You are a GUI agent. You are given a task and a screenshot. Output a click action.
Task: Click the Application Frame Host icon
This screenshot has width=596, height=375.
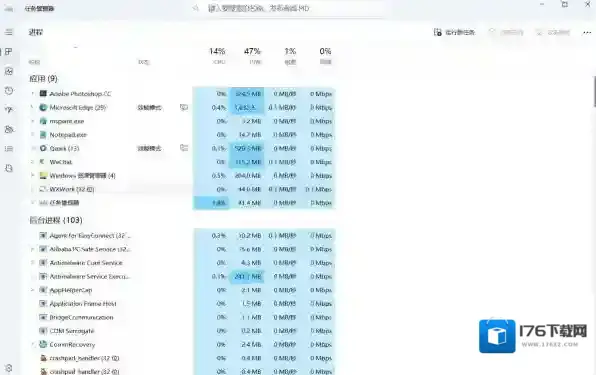(x=43, y=304)
